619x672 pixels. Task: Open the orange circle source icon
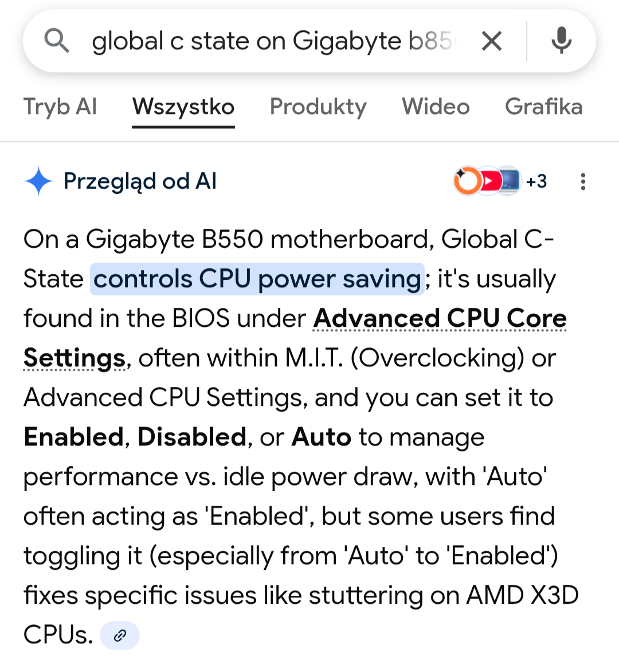tap(467, 181)
